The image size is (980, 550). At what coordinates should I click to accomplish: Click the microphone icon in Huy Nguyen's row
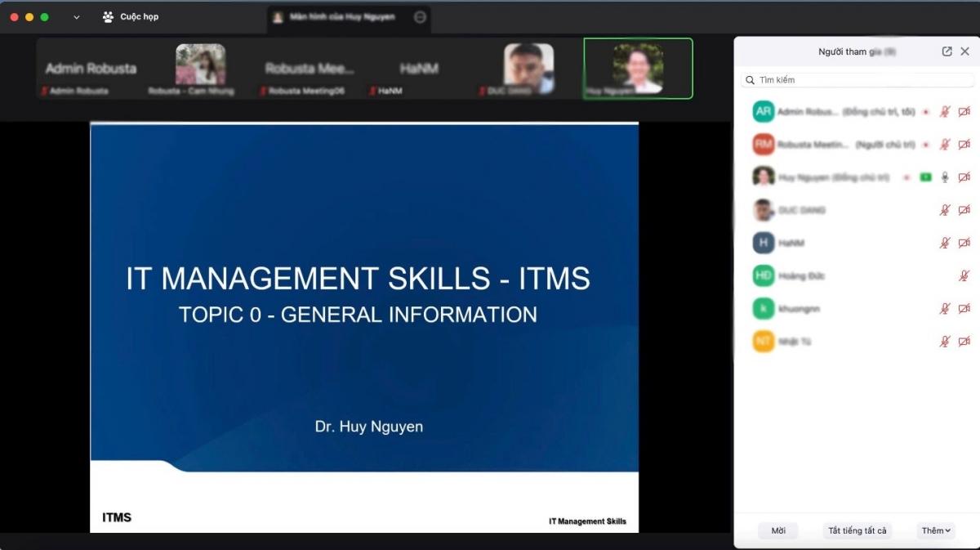click(x=945, y=177)
